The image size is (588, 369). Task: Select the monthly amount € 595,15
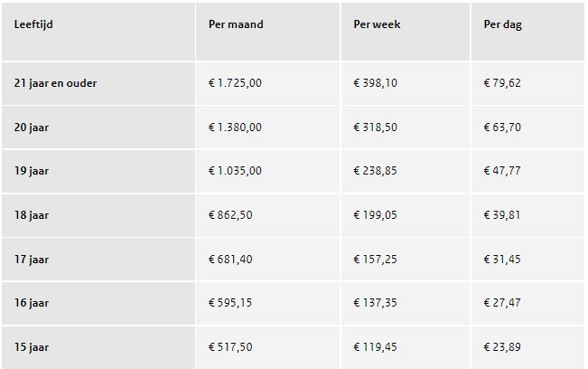230,303
